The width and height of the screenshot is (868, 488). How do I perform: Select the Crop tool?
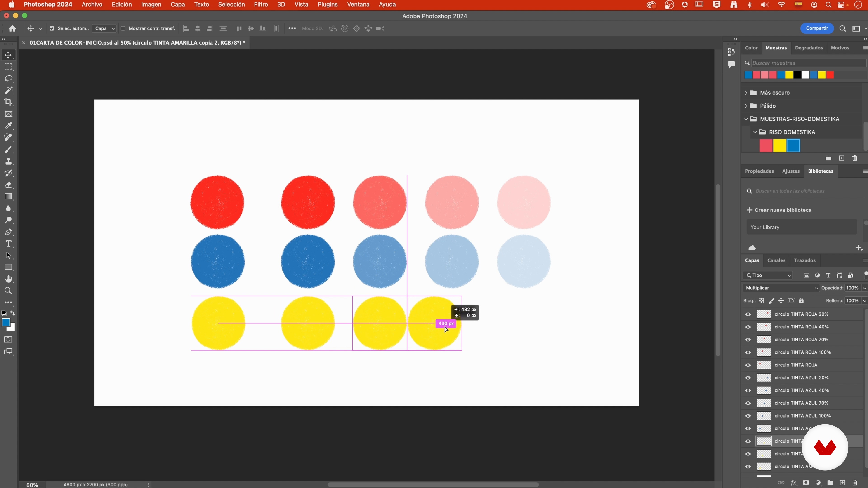(x=8, y=102)
